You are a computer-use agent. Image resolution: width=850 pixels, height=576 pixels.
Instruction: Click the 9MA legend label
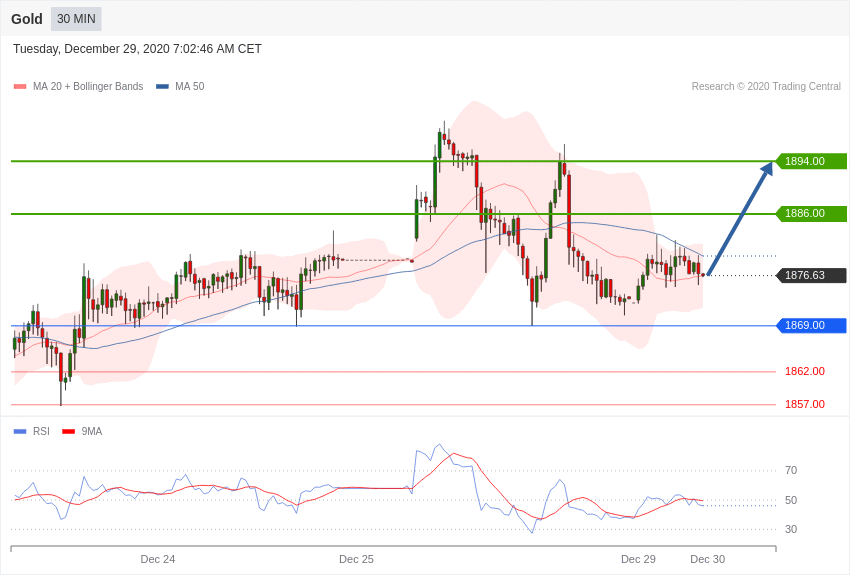[92, 431]
